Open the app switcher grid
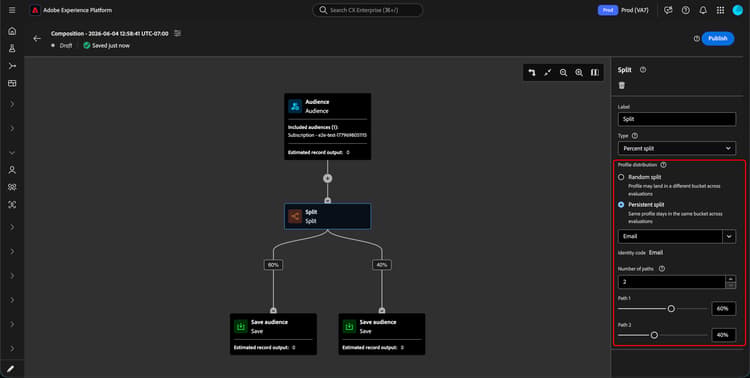 (x=720, y=10)
